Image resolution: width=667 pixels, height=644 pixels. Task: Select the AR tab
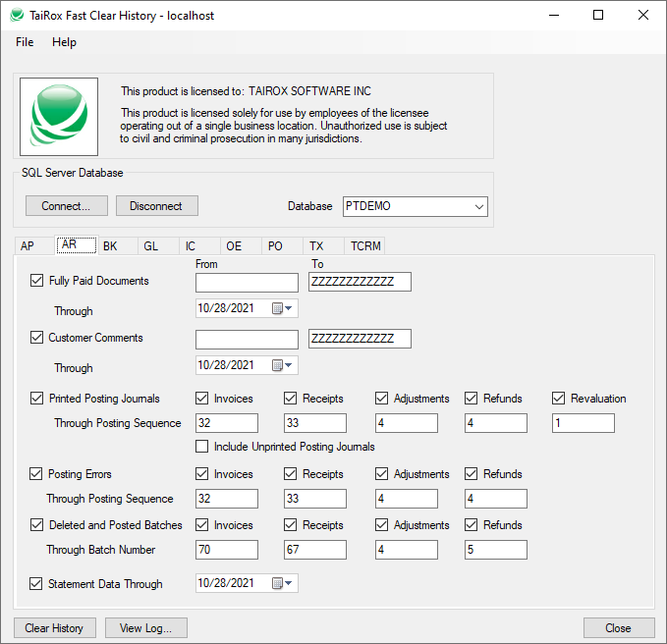[77, 244]
